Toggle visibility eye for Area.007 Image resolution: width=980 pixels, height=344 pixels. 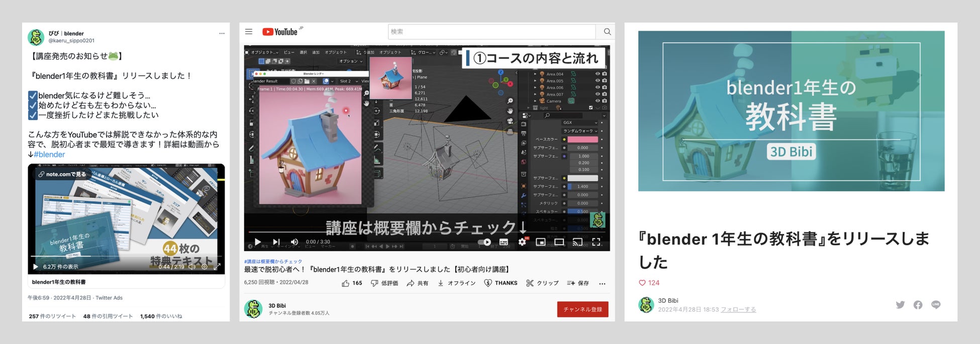[x=598, y=94]
